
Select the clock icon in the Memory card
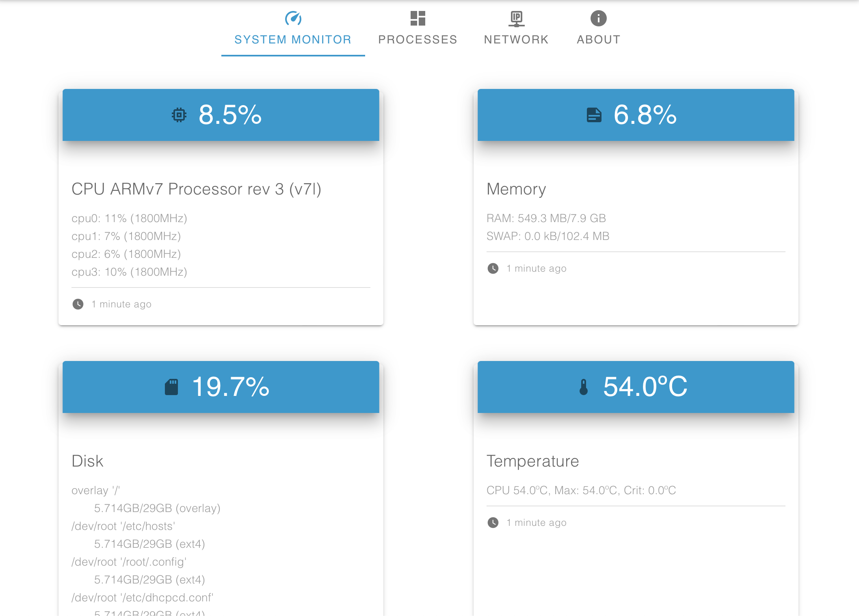(x=493, y=268)
